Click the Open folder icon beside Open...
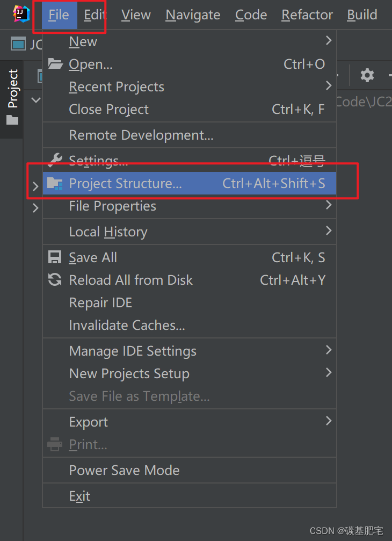 point(55,63)
